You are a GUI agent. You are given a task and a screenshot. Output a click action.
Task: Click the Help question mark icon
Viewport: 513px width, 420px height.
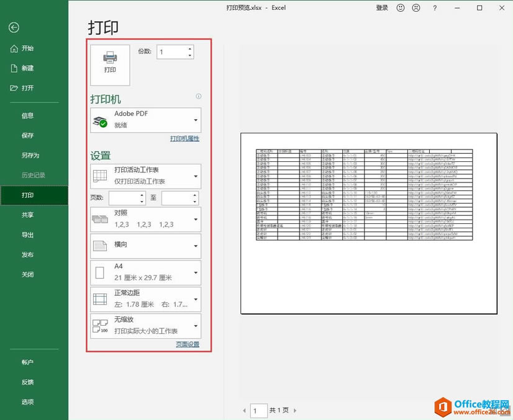[435, 7]
